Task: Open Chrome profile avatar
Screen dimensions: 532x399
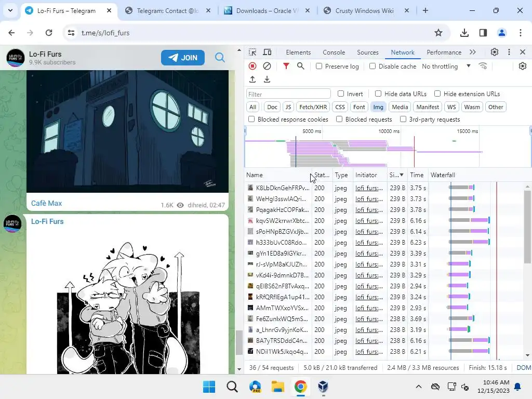Action: (502, 33)
